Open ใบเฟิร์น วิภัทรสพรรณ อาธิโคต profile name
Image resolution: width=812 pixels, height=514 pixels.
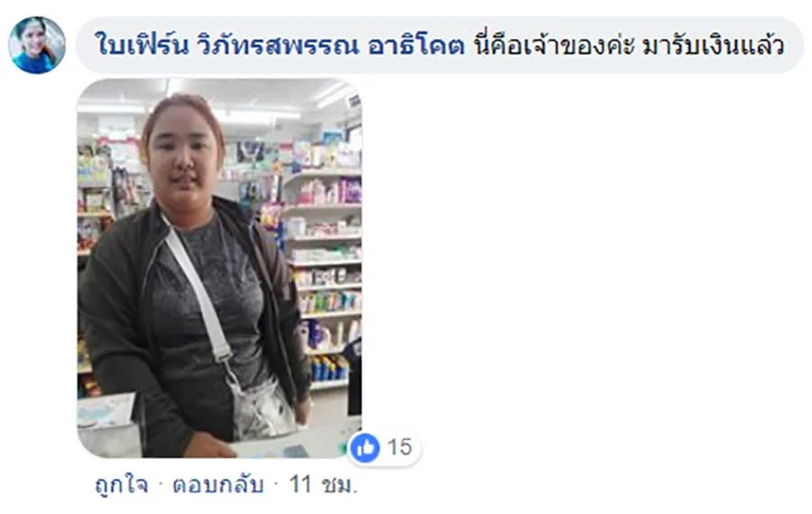(x=280, y=44)
